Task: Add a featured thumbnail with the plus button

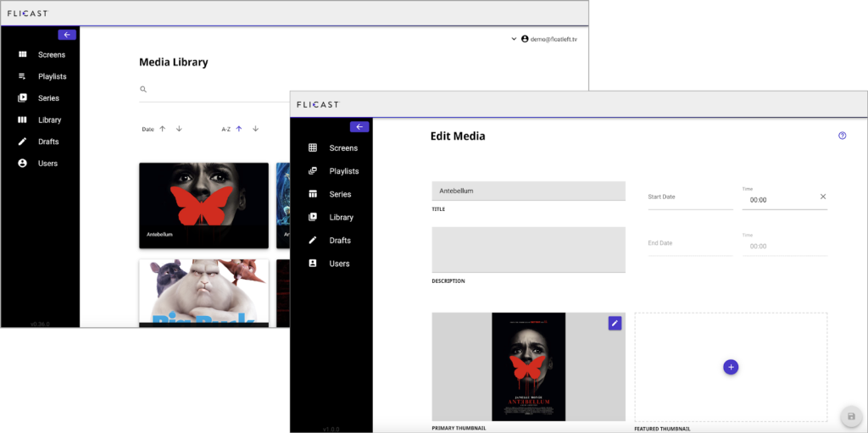Action: (731, 367)
